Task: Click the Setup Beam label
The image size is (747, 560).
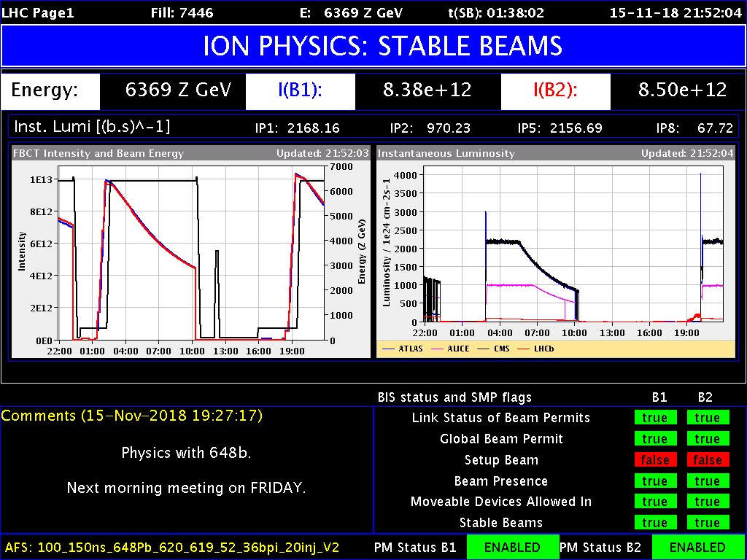Action: click(x=501, y=460)
